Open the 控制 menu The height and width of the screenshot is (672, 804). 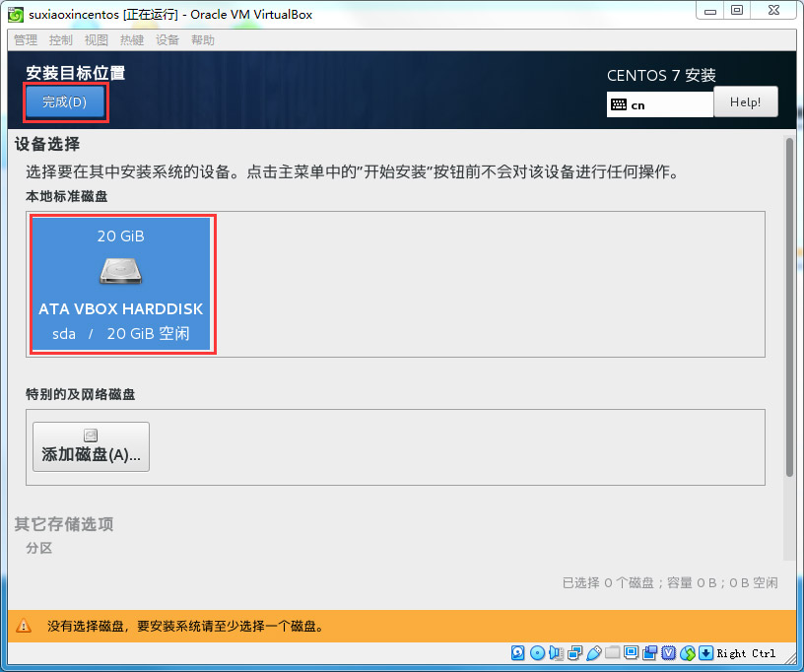click(60, 40)
